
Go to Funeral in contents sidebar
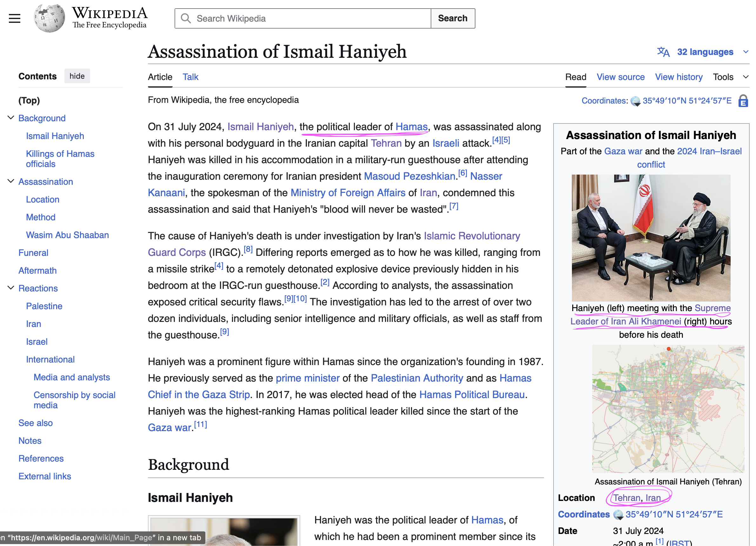point(33,253)
